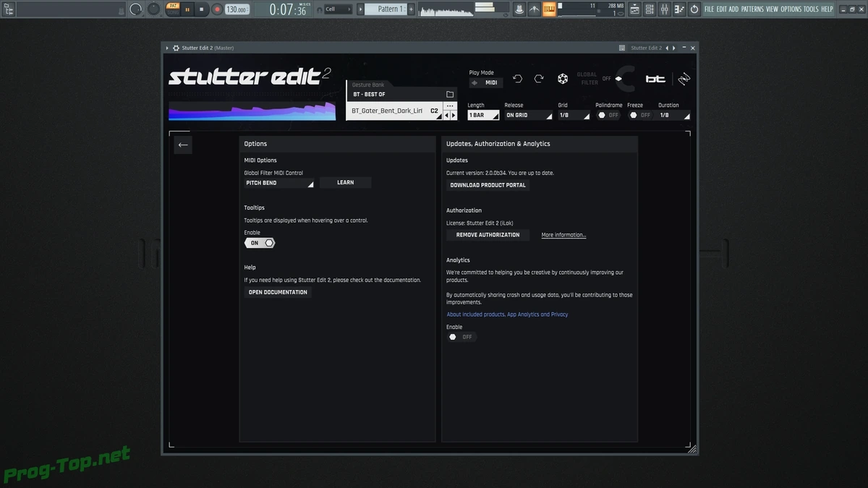868x488 pixels.
Task: Click the Play Mode MIDI selector
Action: click(485, 82)
